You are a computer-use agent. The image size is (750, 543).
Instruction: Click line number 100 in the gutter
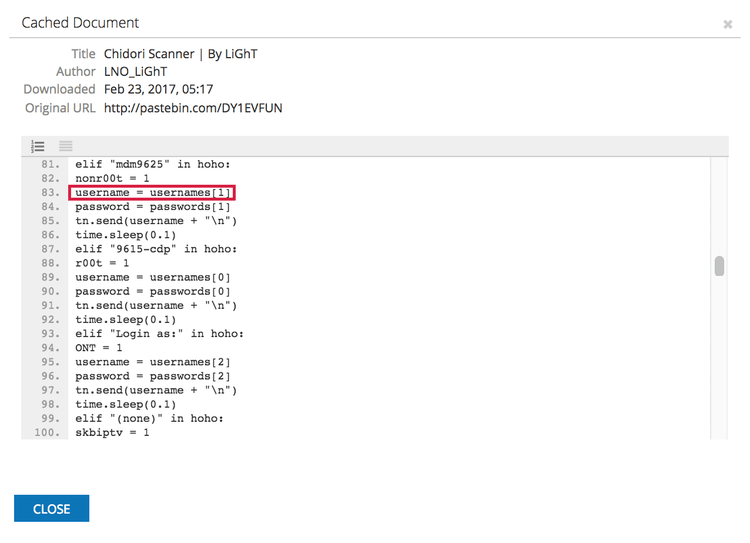point(45,433)
